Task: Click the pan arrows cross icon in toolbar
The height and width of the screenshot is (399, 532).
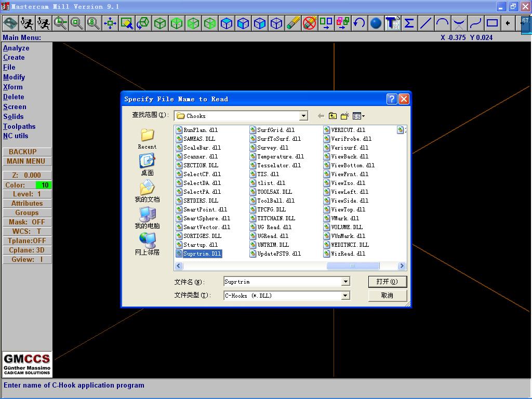Action: click(110, 23)
